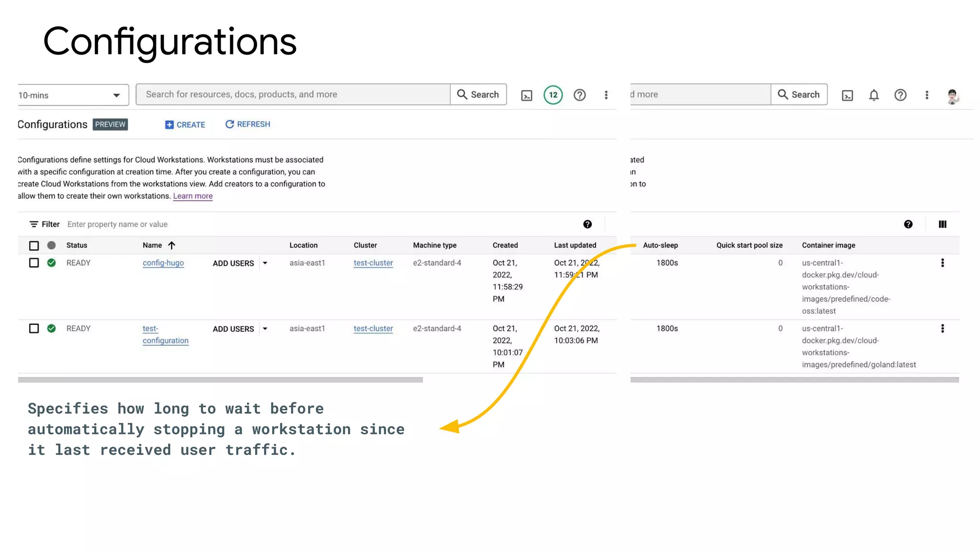Click Location column header
This screenshot has height=551, width=980.
click(x=303, y=245)
